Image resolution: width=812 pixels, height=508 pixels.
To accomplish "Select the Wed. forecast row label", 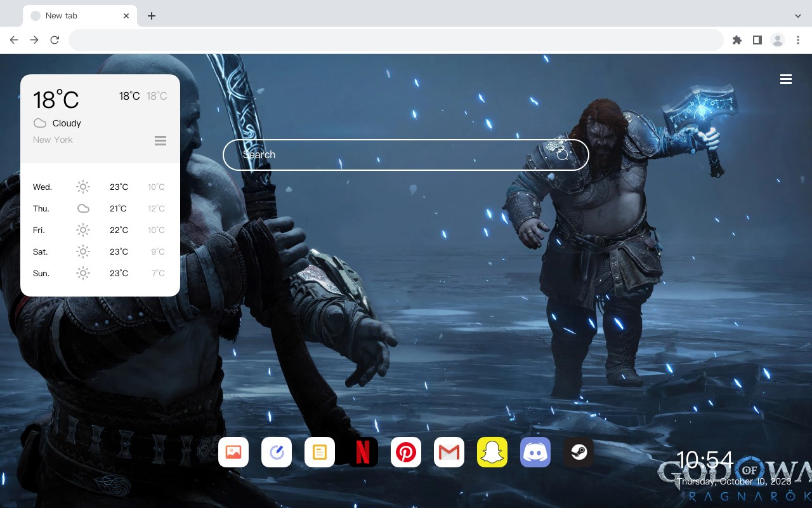I will pyautogui.click(x=43, y=187).
